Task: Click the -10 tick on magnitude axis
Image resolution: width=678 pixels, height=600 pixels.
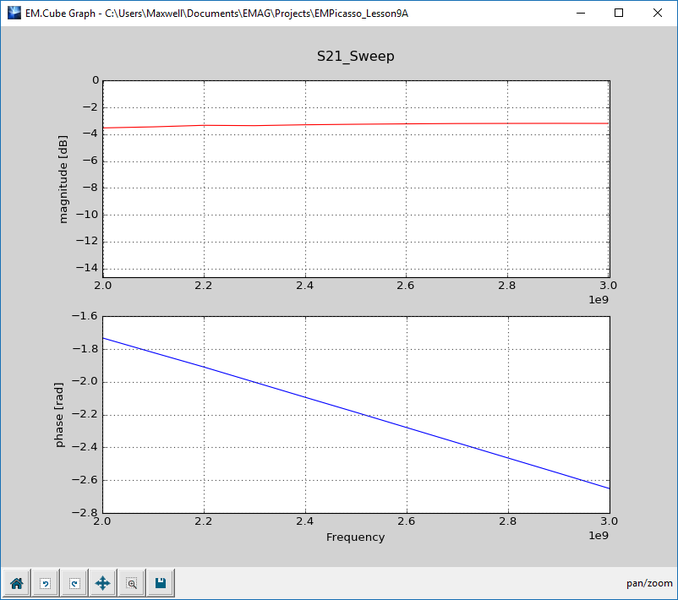Action: click(87, 214)
